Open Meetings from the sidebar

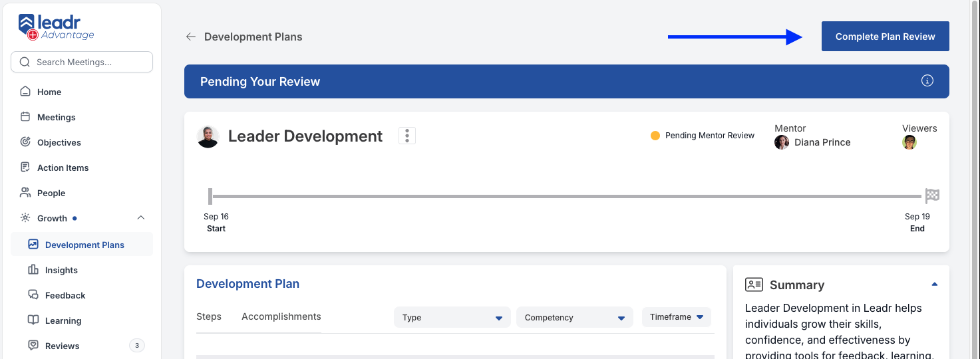[82, 117]
